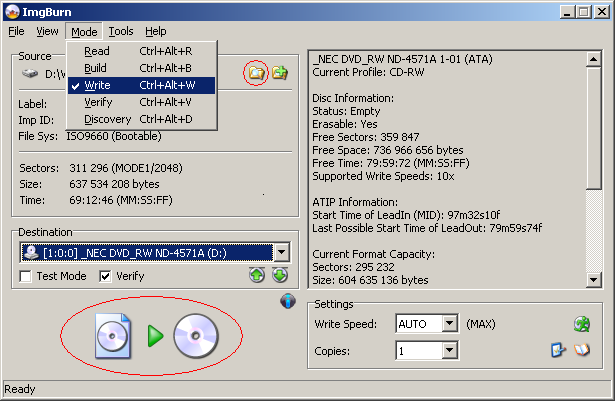Click the '311 296 (MODE1/2048)' sectors value
This screenshot has width=615, height=401.
[126, 168]
